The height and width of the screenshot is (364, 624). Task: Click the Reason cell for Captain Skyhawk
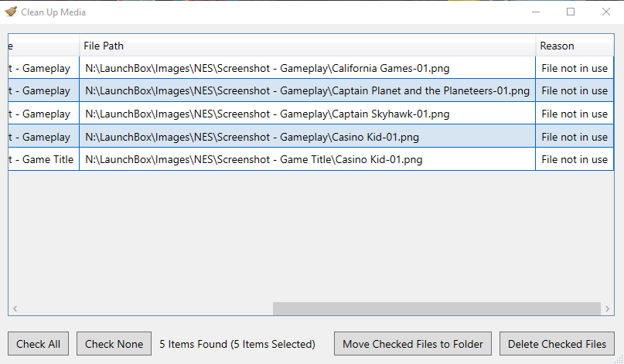pos(575,114)
